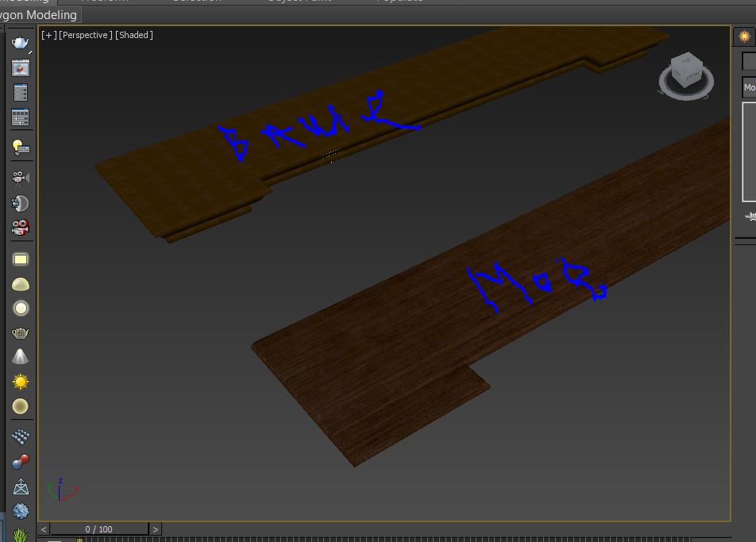This screenshot has height=542, width=756.
Task: Click the time slider previous frame arrow
Action: (x=44, y=529)
